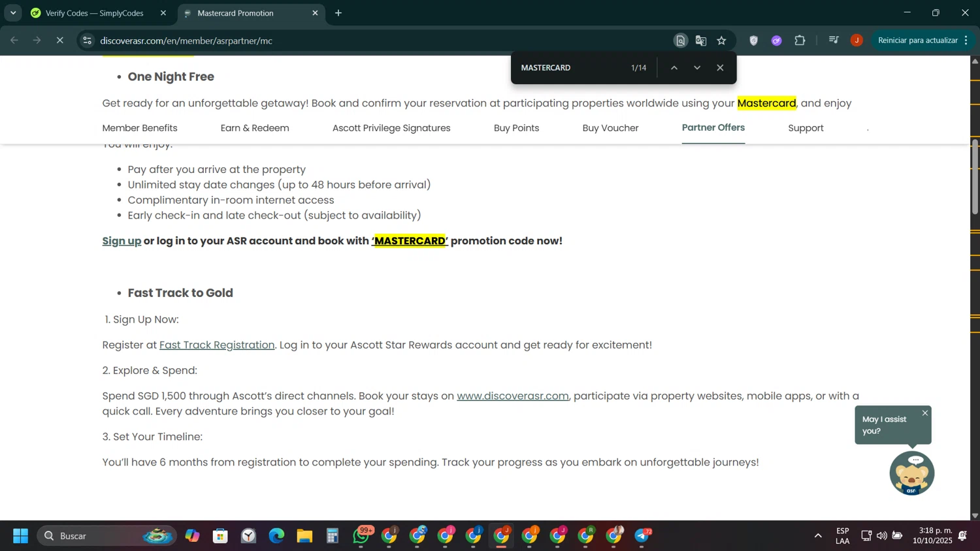Open the clock app on taskbar
The width and height of the screenshot is (980, 551).
pos(248,536)
